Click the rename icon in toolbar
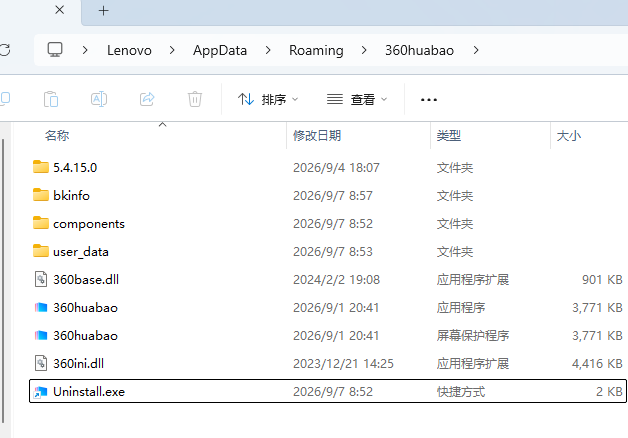The height and width of the screenshot is (438, 628). pyautogui.click(x=99, y=99)
